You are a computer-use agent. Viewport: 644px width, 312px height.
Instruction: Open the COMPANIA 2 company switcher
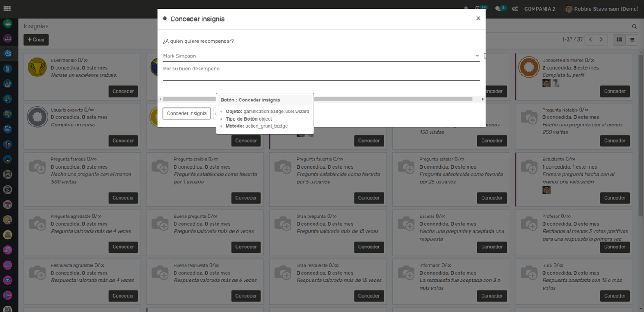click(540, 9)
